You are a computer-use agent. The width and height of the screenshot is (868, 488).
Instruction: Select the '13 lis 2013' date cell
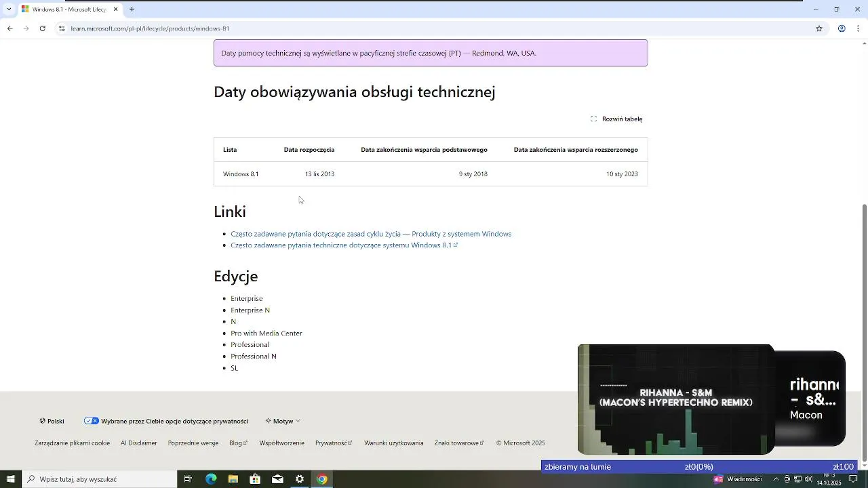[x=319, y=174]
